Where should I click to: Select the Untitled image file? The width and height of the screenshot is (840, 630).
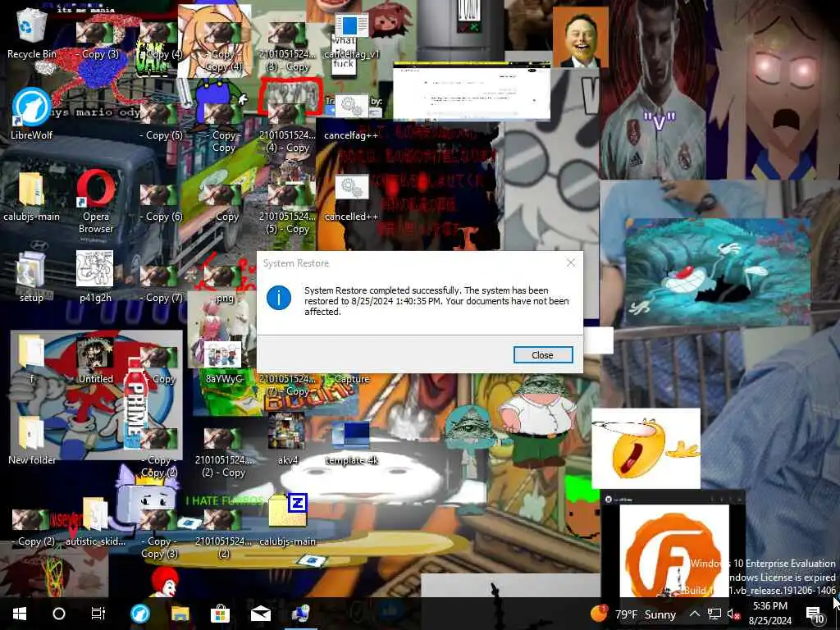pyautogui.click(x=96, y=358)
